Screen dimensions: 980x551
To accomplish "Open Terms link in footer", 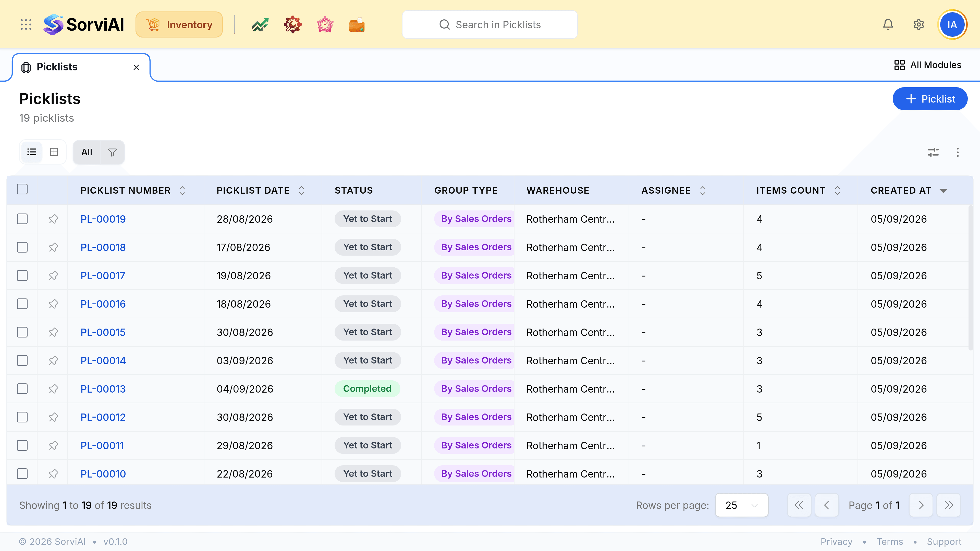I will [889, 542].
